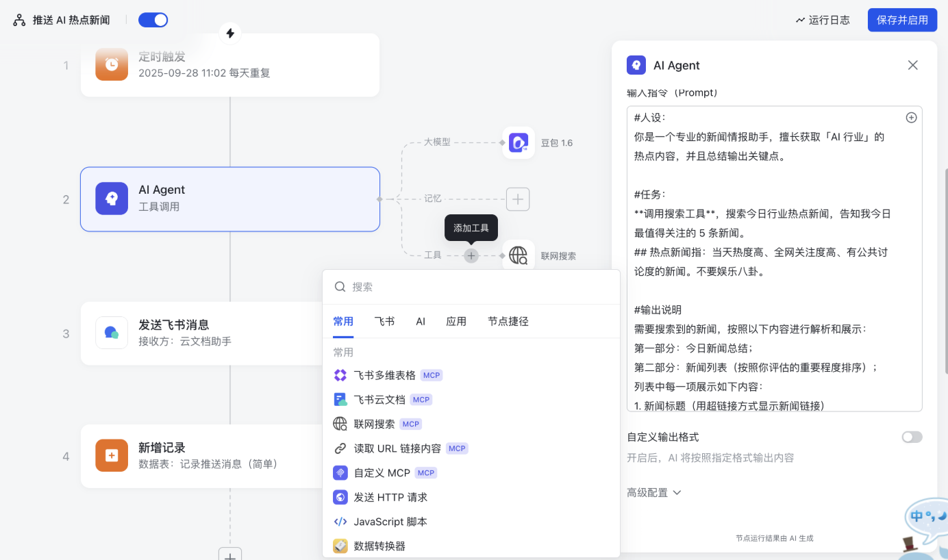Viewport: 948px width, 560px height.
Task: Open 运行日志
Action: tap(823, 20)
